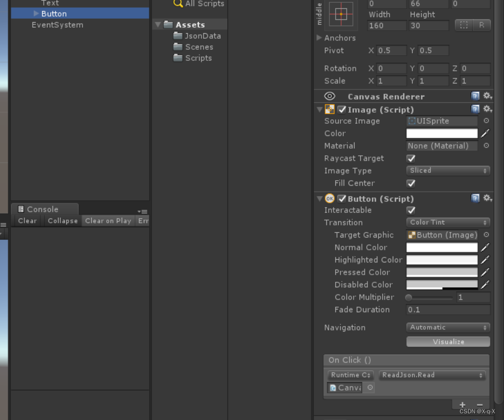The width and height of the screenshot is (504, 420).
Task: Click the Color Multiplier slider handle
Action: pyautogui.click(x=408, y=297)
